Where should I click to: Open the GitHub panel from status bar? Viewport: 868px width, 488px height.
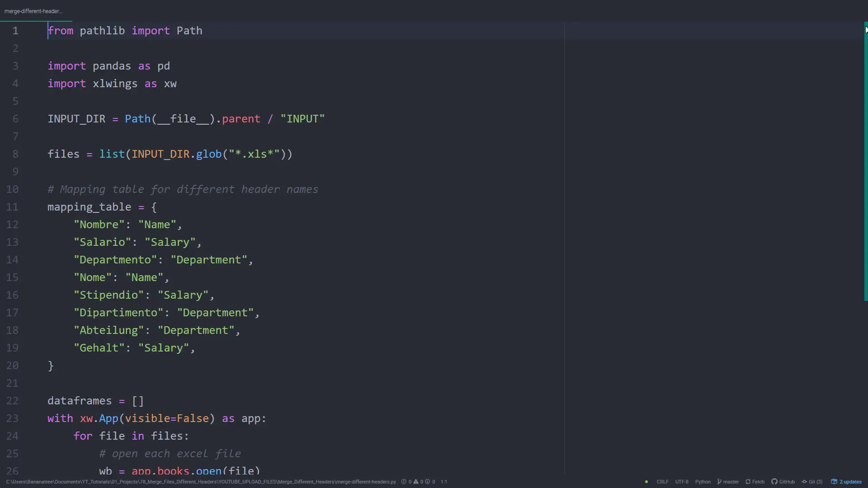(783, 482)
